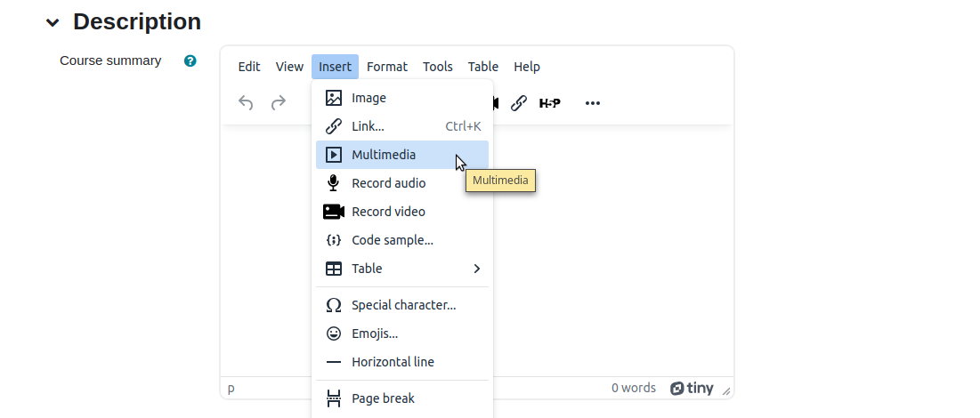Screen dimensions: 980x418
Task: Open the Edit menu
Action: tap(248, 67)
